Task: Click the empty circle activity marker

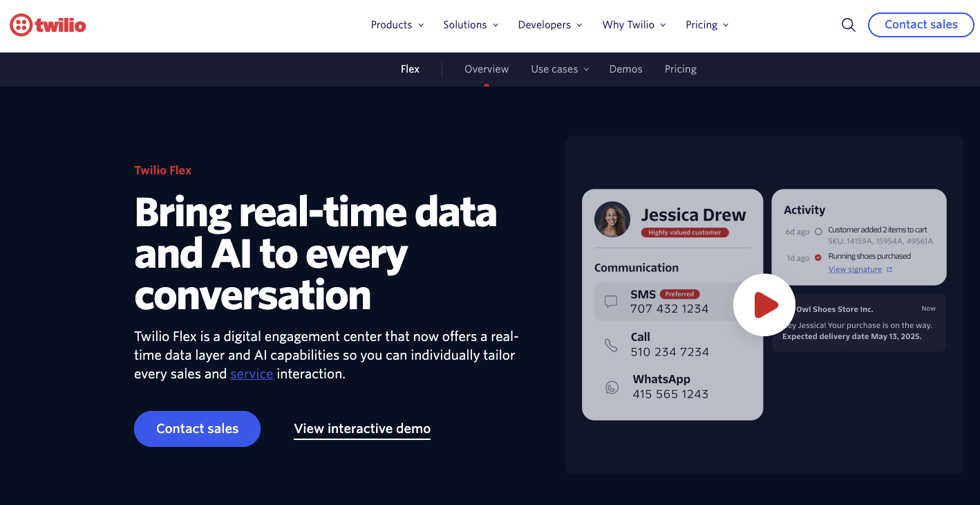Action: [x=818, y=232]
